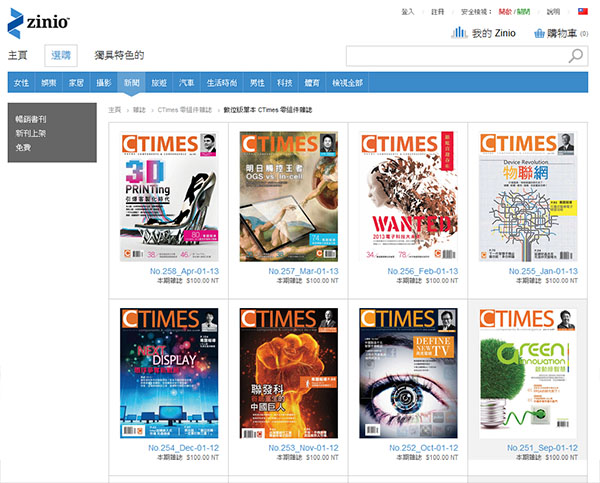The width and height of the screenshot is (600, 483).
Task: Open 免費 free section in sidebar
Action: click(23, 147)
